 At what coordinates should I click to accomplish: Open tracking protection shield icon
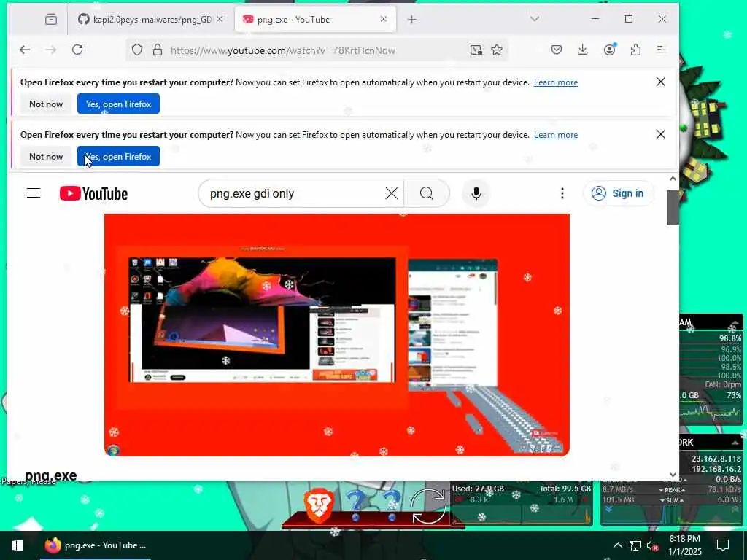137,50
